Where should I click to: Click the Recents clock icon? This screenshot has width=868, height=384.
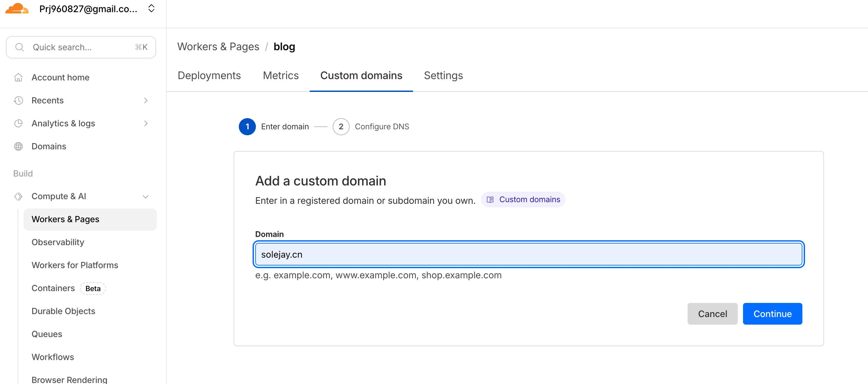[x=18, y=100]
